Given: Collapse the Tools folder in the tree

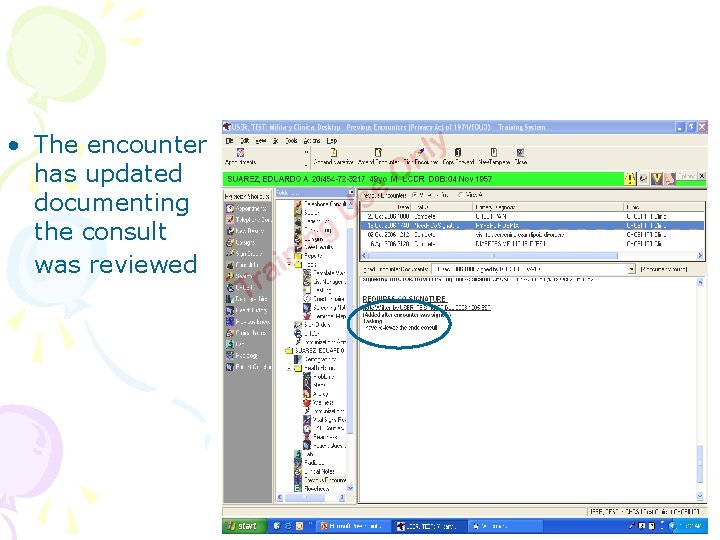Looking at the screenshot, I should pyautogui.click(x=289, y=264).
